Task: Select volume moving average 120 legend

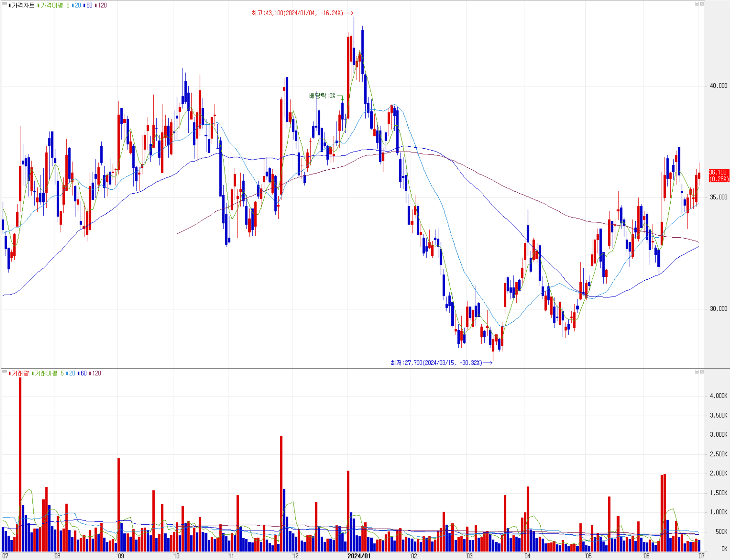Action: 96,373
